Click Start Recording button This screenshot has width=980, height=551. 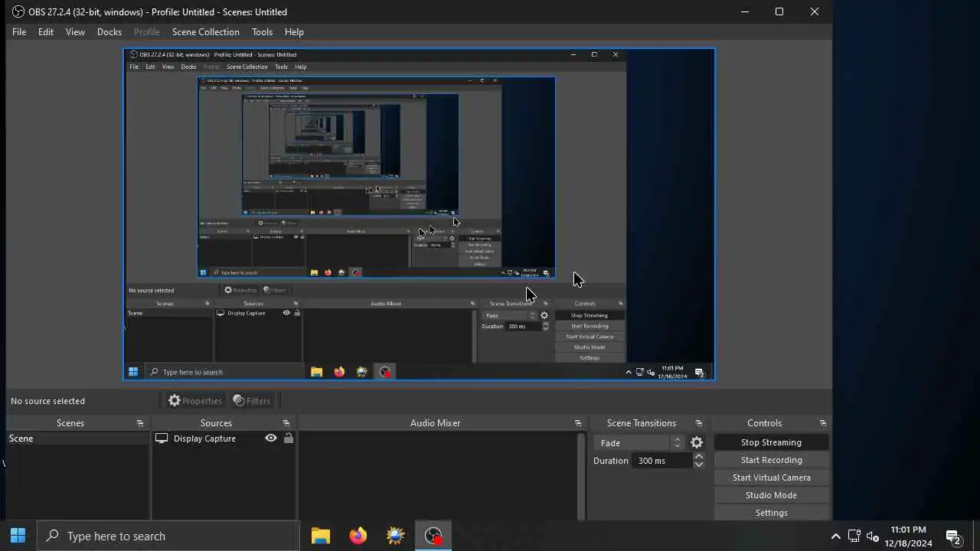pos(771,460)
